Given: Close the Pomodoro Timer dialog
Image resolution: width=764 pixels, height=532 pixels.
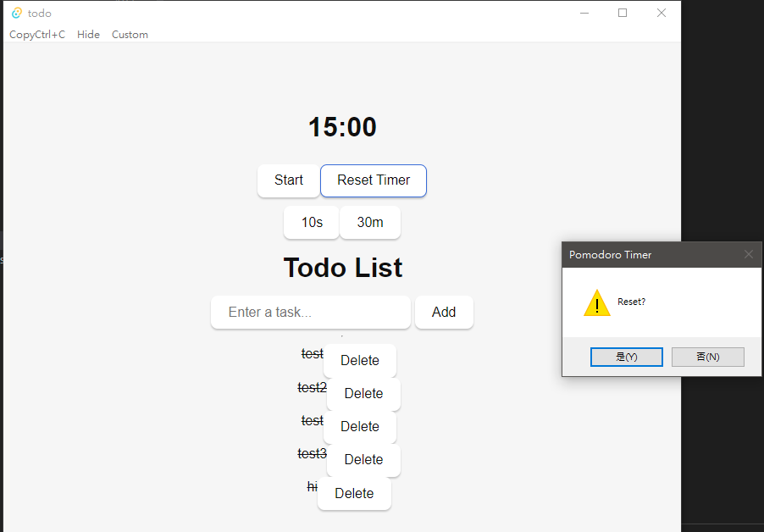Looking at the screenshot, I should [x=749, y=254].
